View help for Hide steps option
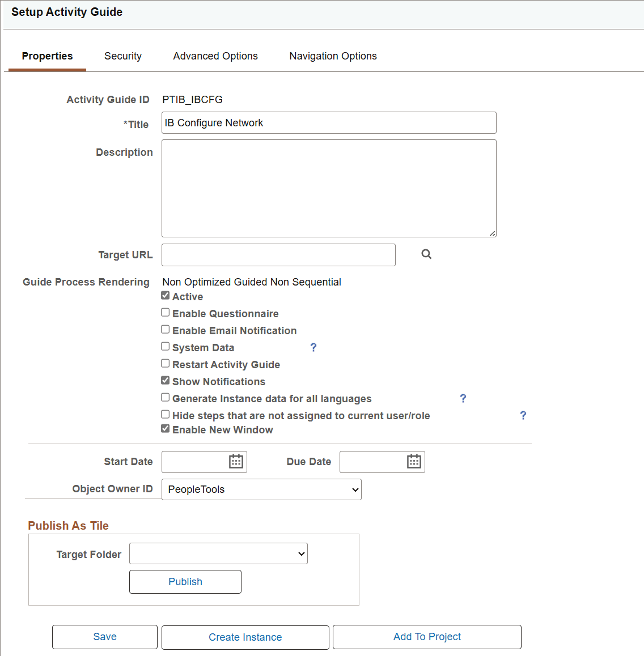 [523, 415]
